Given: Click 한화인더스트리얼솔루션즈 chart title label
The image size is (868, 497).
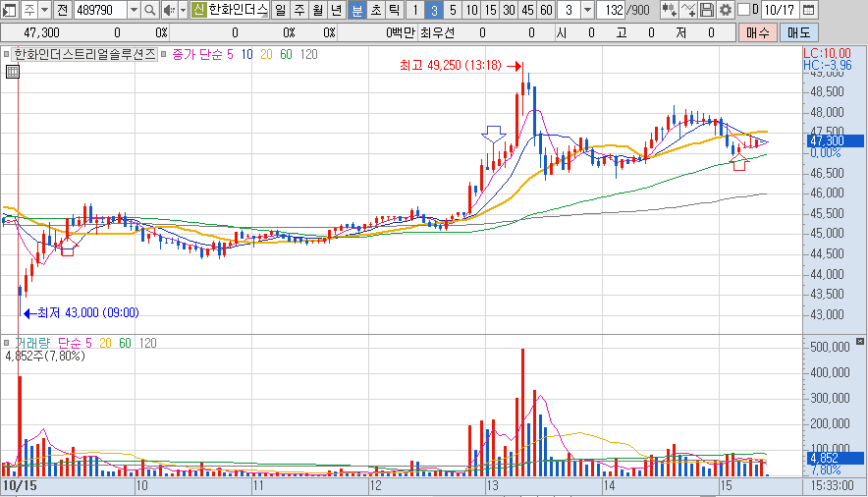Looking at the screenshot, I should [x=84, y=54].
